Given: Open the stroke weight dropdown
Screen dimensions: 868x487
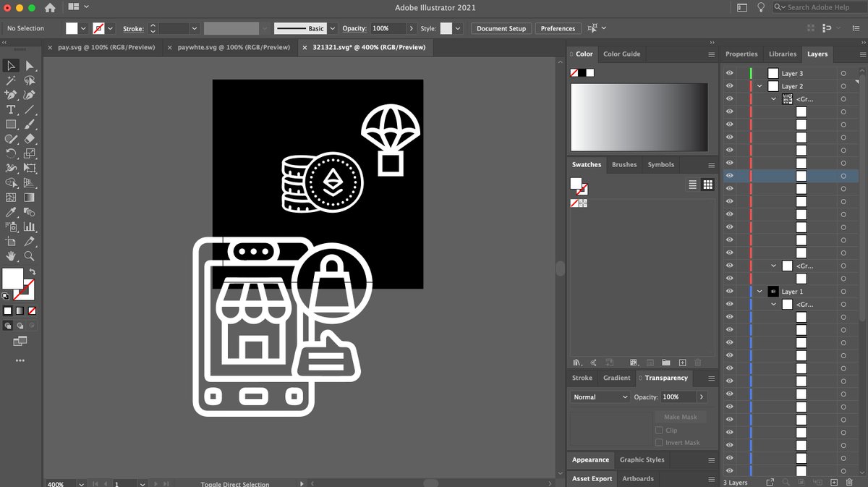Looking at the screenshot, I should click(x=195, y=28).
